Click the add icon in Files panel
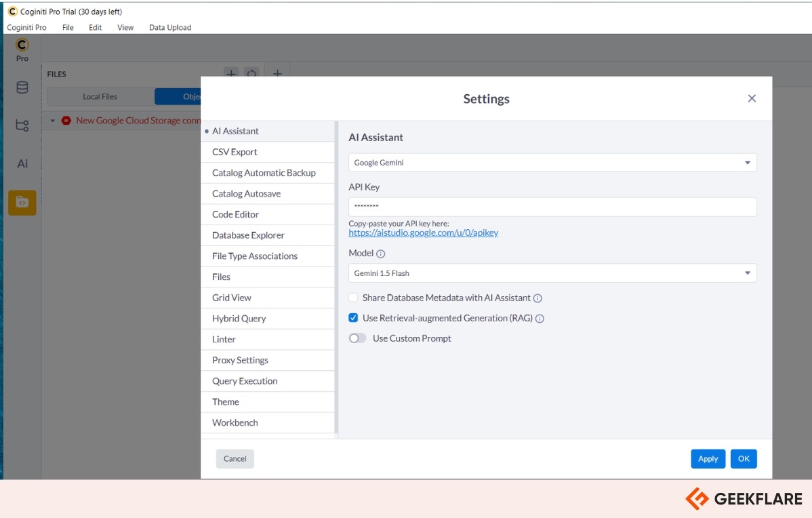Viewport: 812px width, 518px height. click(231, 73)
